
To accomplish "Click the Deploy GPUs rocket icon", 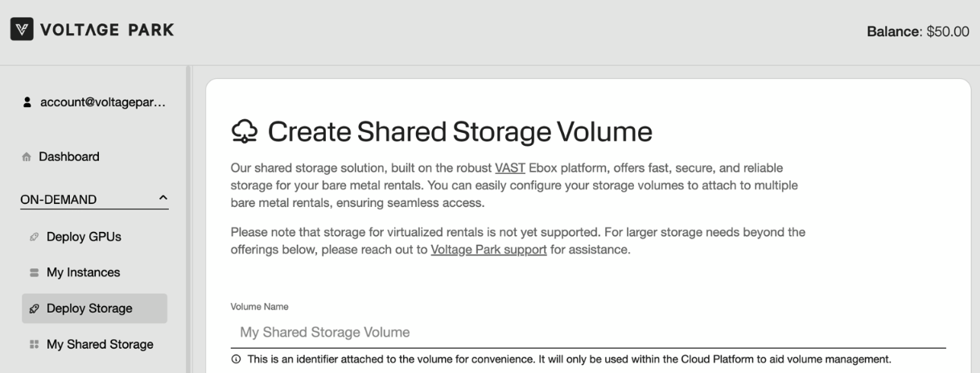I will pos(34,237).
